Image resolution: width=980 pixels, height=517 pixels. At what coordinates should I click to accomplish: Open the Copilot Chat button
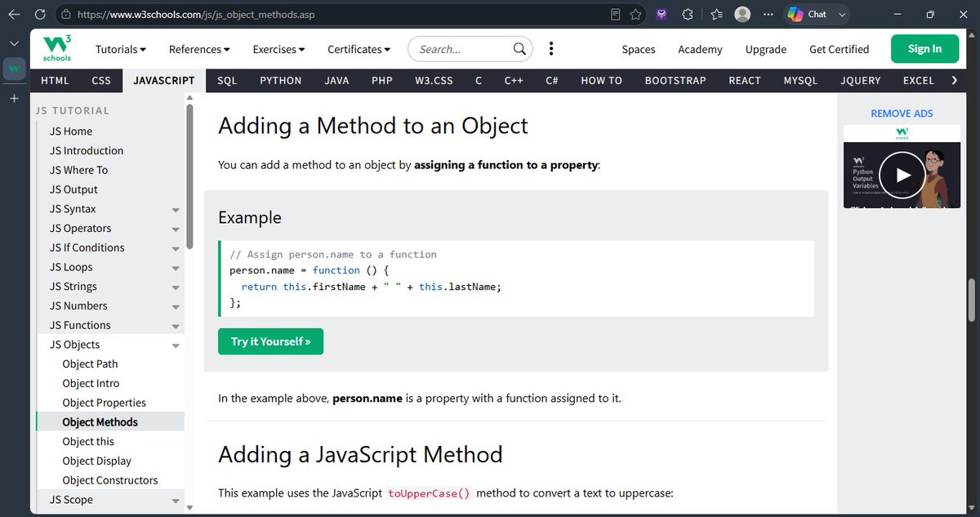[817, 14]
